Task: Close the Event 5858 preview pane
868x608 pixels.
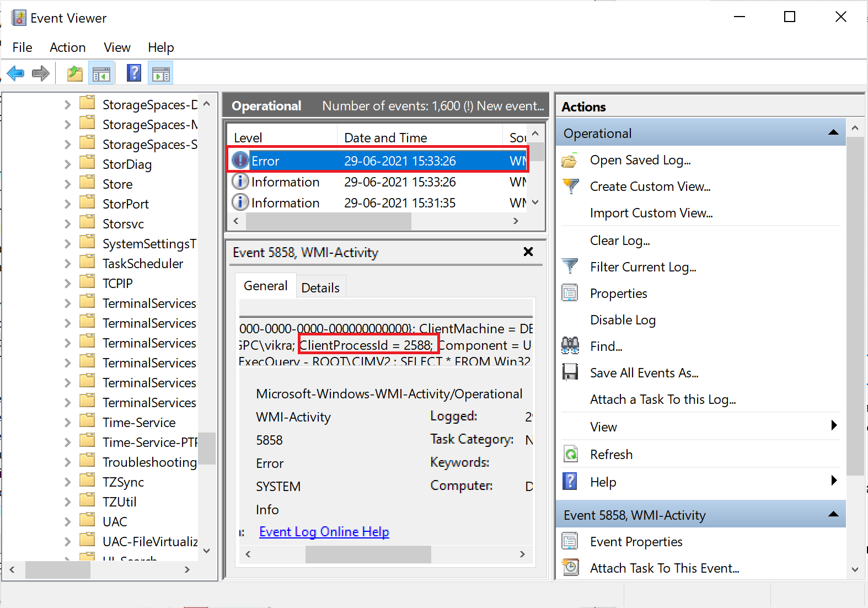Action: pyautogui.click(x=528, y=252)
